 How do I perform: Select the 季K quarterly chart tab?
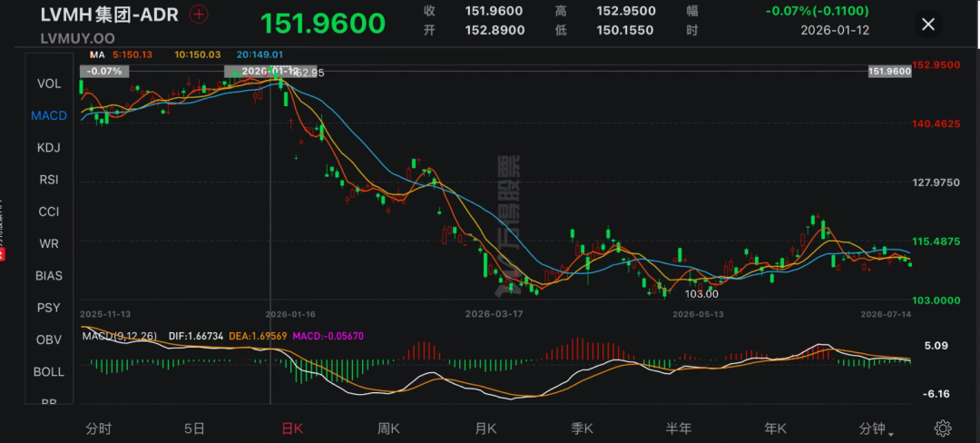pos(582,428)
